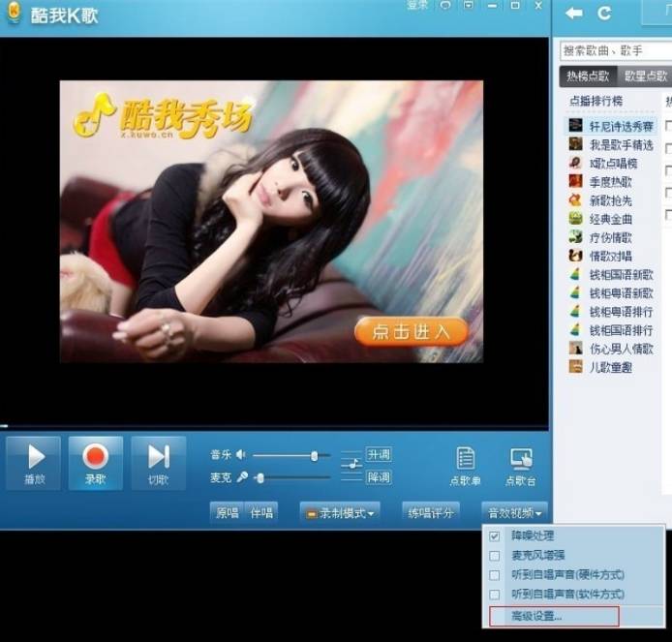Viewport: 672px width, 642px height.
Task: Select 我是歌手精选 in the chart list
Action: [611, 144]
